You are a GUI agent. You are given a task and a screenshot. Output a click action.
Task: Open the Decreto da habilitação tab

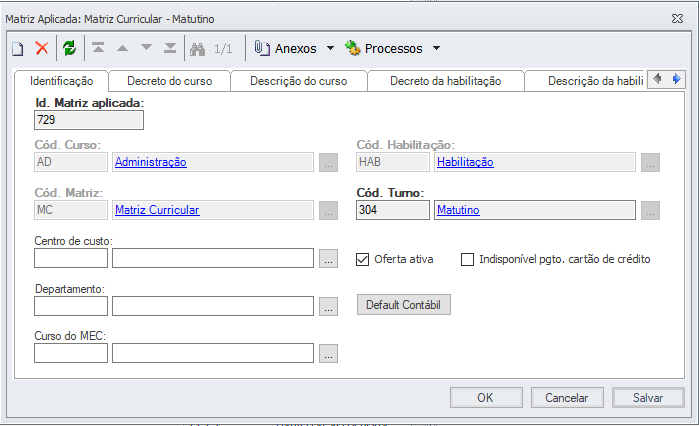445,81
